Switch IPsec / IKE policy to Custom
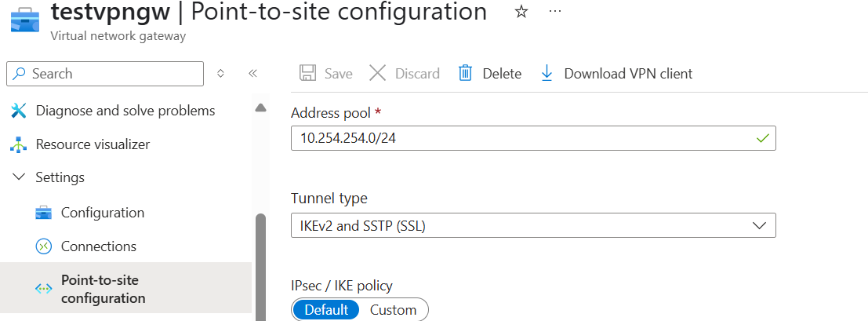The height and width of the screenshot is (321, 868). click(393, 309)
